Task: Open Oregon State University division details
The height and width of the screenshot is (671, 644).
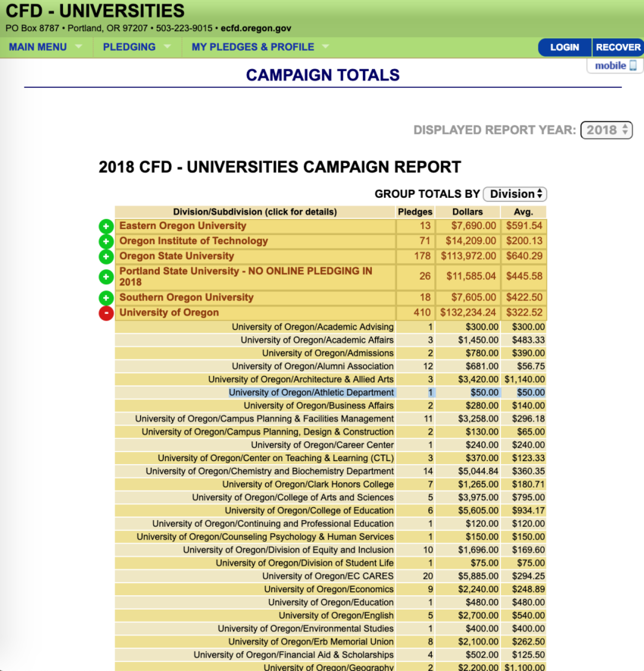Action: point(177,256)
